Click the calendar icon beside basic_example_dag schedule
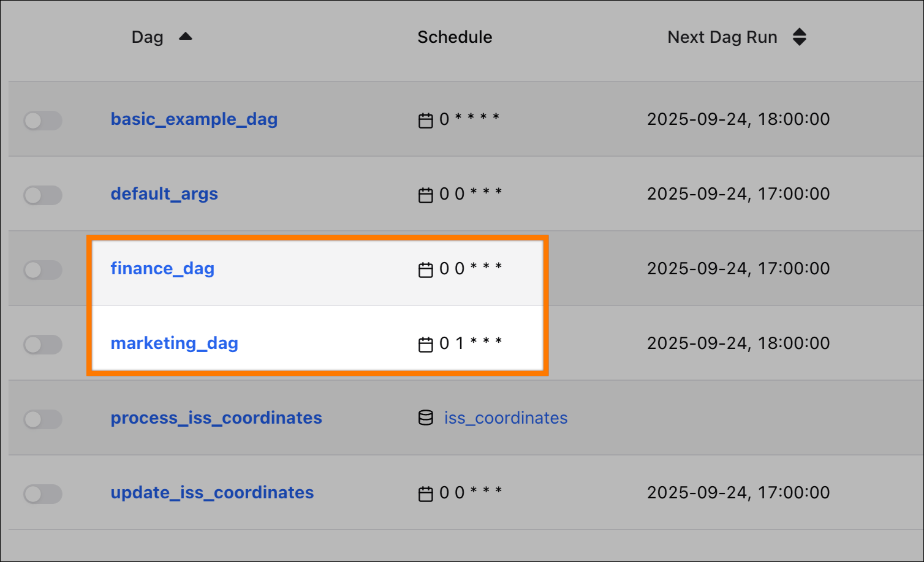Screen dimensions: 924x562 pyautogui.click(x=425, y=119)
